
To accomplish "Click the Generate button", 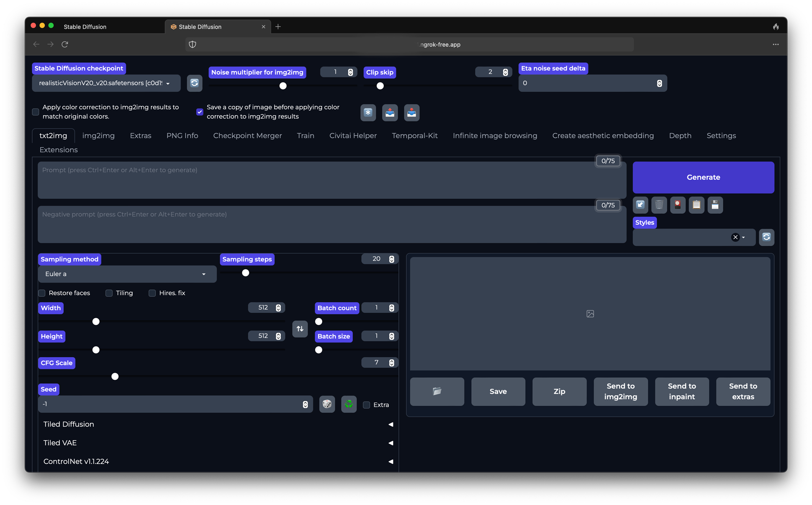I will coord(703,177).
